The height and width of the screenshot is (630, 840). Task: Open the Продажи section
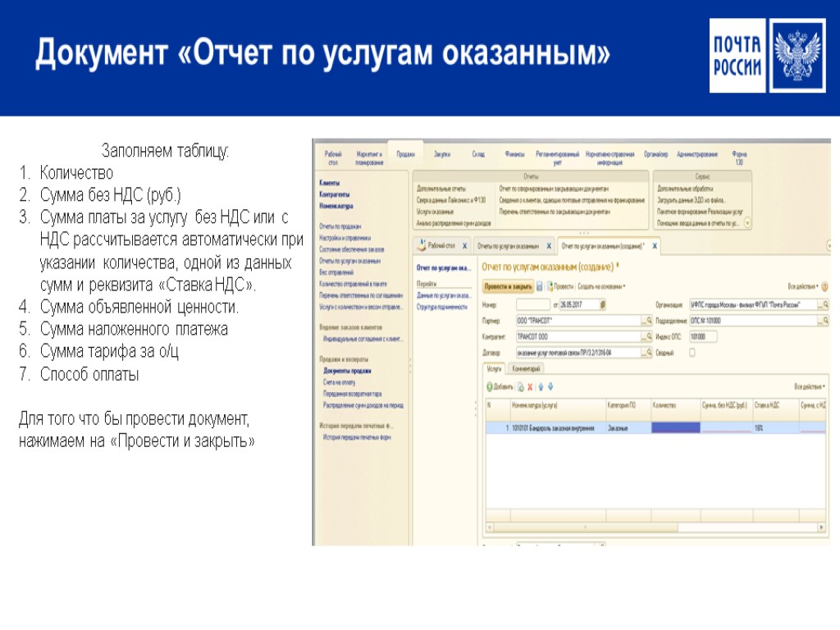click(x=405, y=154)
